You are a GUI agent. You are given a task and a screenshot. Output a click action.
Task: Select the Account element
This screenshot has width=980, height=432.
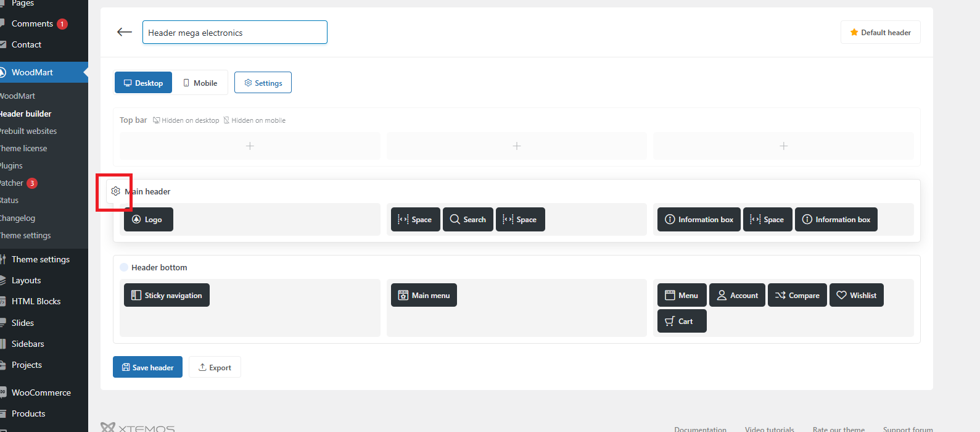click(738, 295)
